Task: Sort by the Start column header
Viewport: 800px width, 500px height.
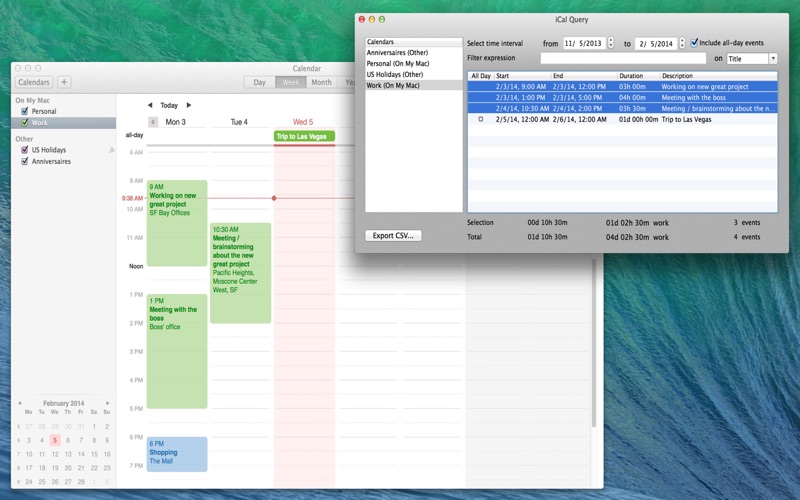Action: click(522, 76)
